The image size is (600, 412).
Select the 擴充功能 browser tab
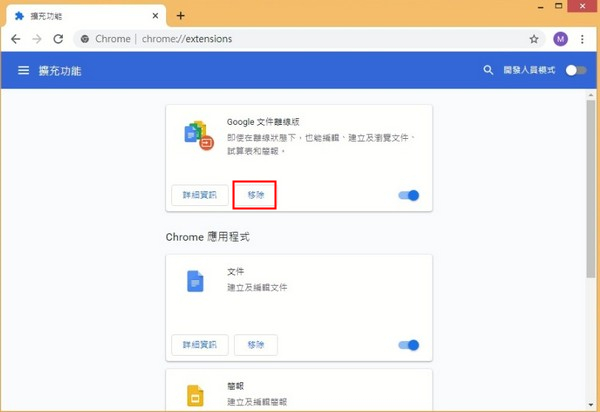click(86, 16)
